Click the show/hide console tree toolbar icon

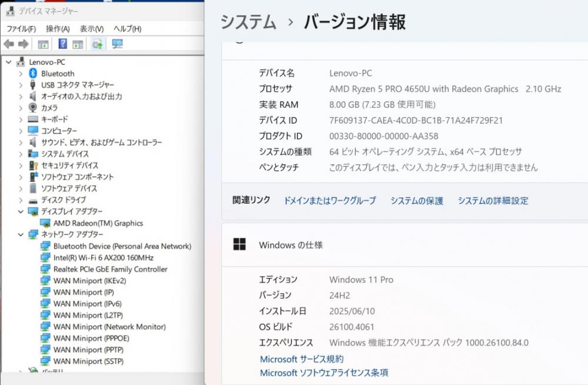click(43, 44)
